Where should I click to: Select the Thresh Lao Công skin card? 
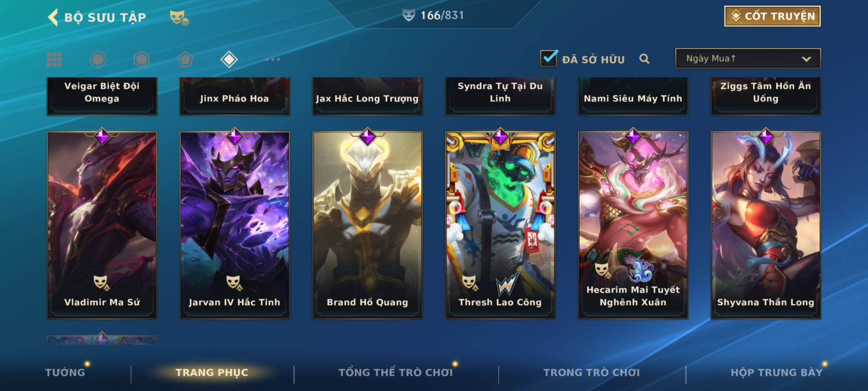click(x=500, y=225)
